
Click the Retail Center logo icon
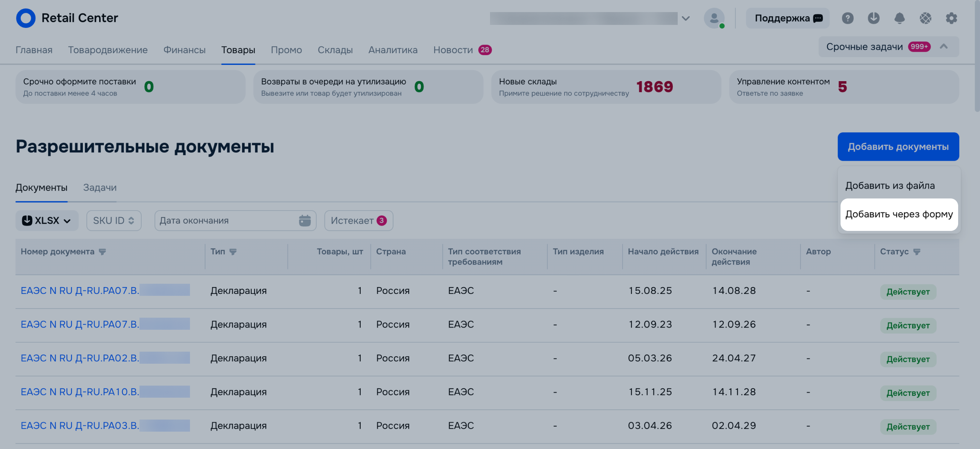click(x=26, y=18)
